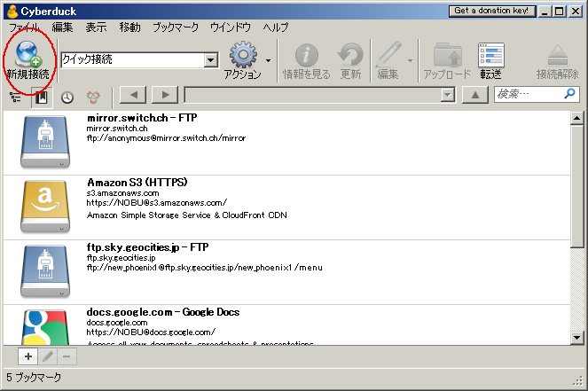The image size is (588, 391).
Task: Open the path combo box dropdown arrow
Action: [447, 95]
